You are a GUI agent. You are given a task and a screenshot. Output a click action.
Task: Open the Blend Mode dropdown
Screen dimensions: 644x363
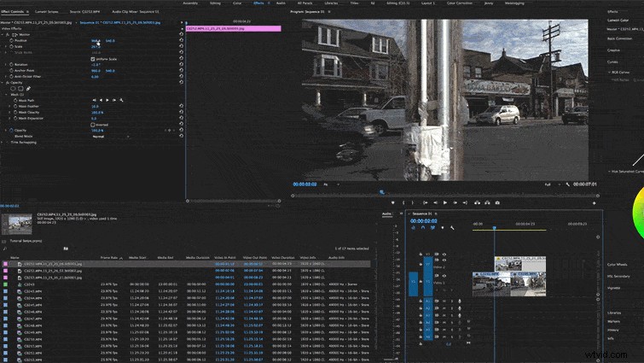[110, 136]
